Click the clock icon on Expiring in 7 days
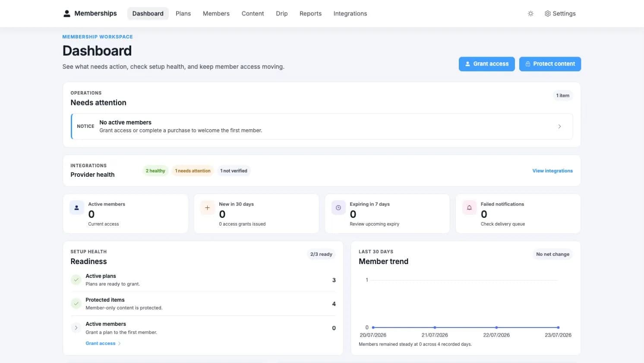The image size is (644, 363). pos(338,208)
